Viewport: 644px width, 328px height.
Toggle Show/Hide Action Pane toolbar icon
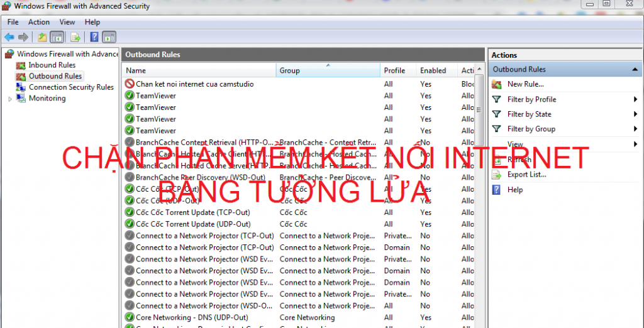[109, 37]
